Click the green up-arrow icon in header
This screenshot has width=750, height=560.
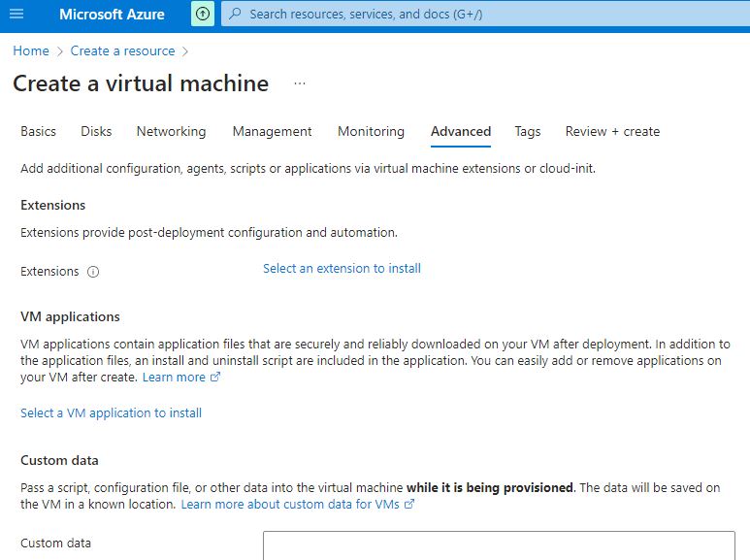tap(202, 15)
